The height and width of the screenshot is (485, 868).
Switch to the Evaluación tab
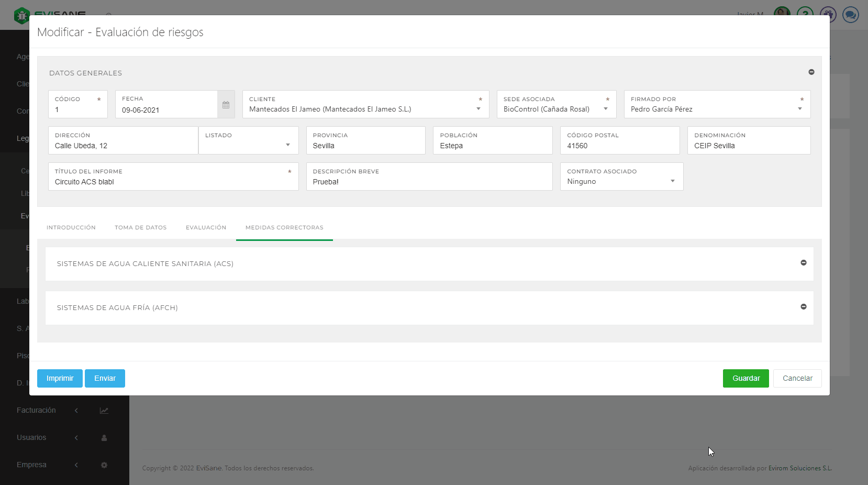pyautogui.click(x=206, y=228)
